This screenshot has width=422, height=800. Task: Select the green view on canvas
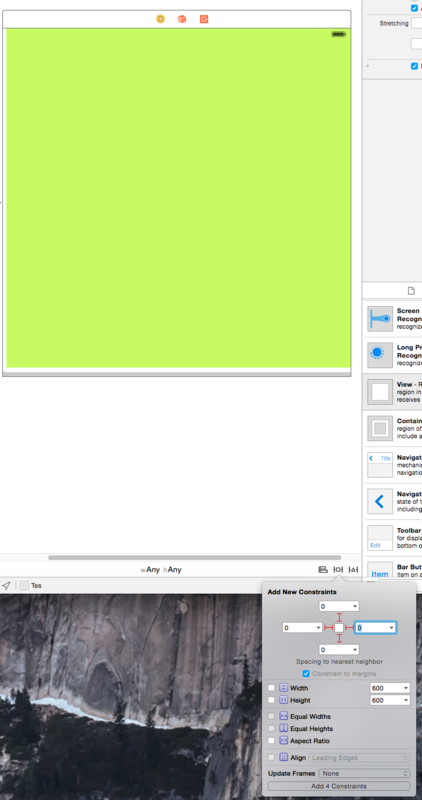coord(178,198)
